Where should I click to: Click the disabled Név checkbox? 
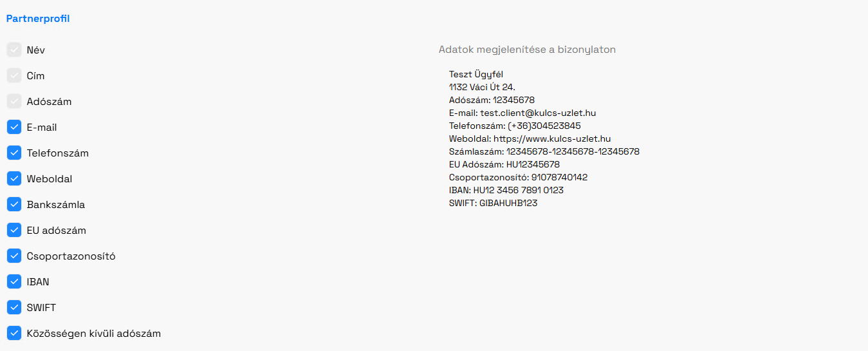(x=14, y=50)
